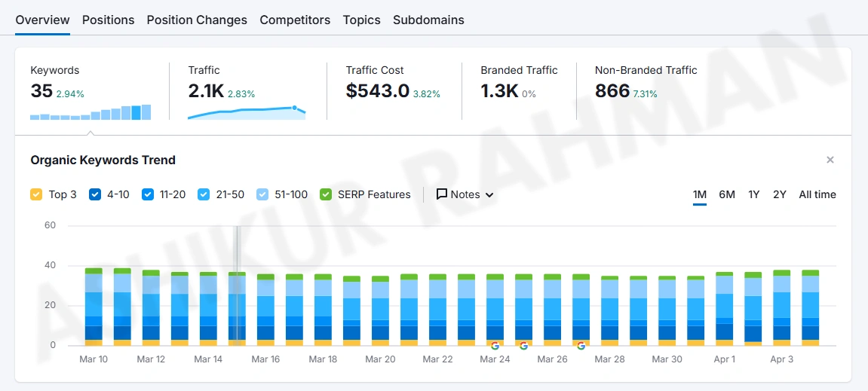Click Google update icon on Mar 24

coord(495,346)
